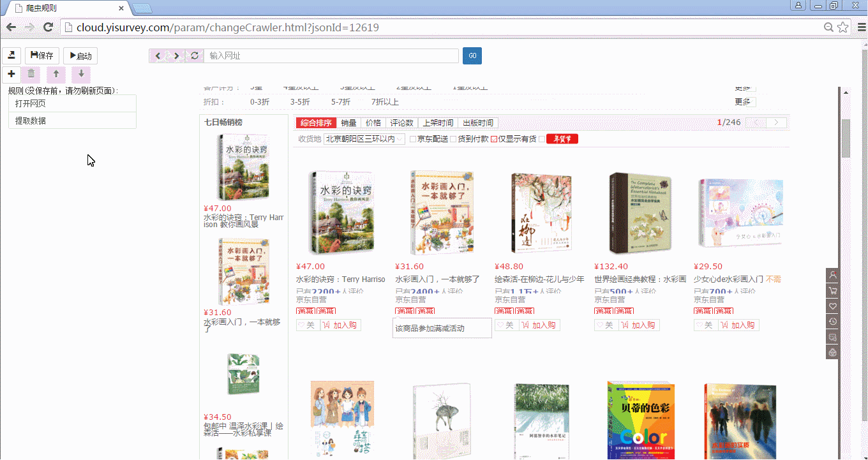Go back in embedded browser toolbar
The height and width of the screenshot is (460, 868).
coord(158,56)
